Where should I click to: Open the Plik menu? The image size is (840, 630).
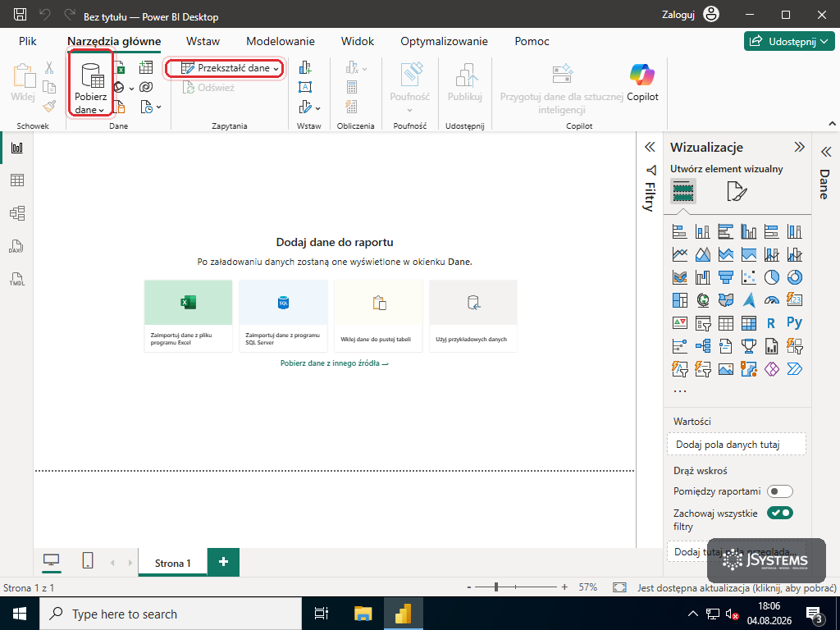27,41
